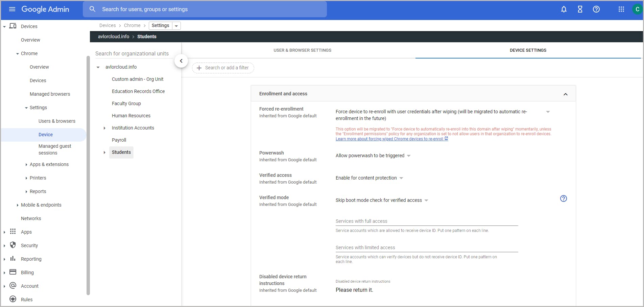Open the learn more re-enroll link

click(x=392, y=139)
